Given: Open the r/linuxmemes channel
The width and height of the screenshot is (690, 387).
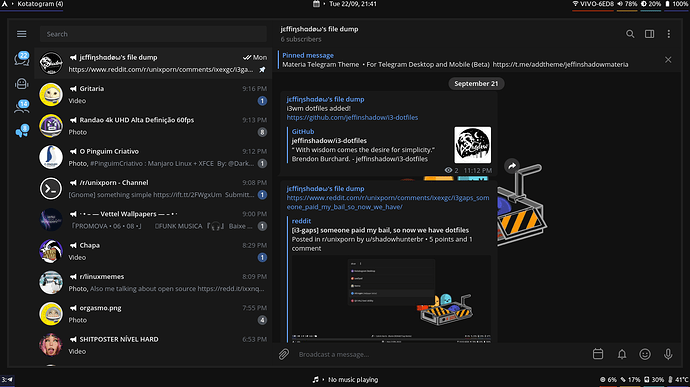Looking at the screenshot, I should click(153, 282).
